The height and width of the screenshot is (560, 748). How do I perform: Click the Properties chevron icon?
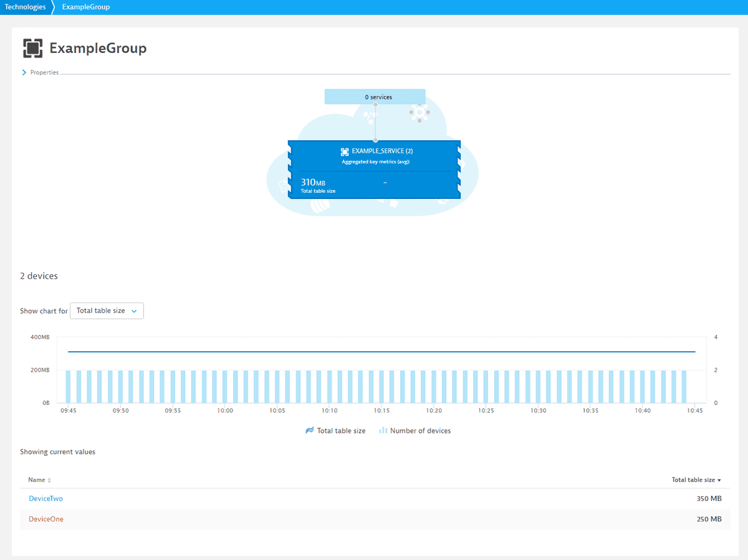pos(24,72)
